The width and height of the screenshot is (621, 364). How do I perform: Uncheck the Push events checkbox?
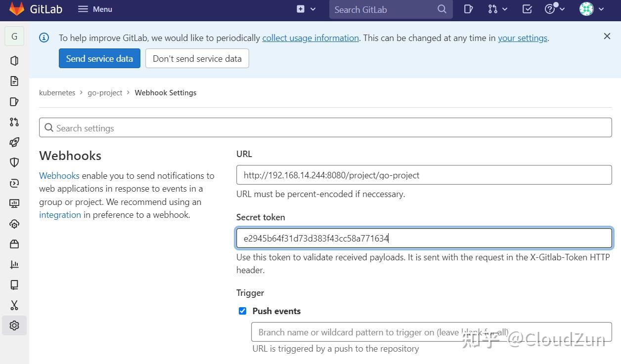pos(242,311)
